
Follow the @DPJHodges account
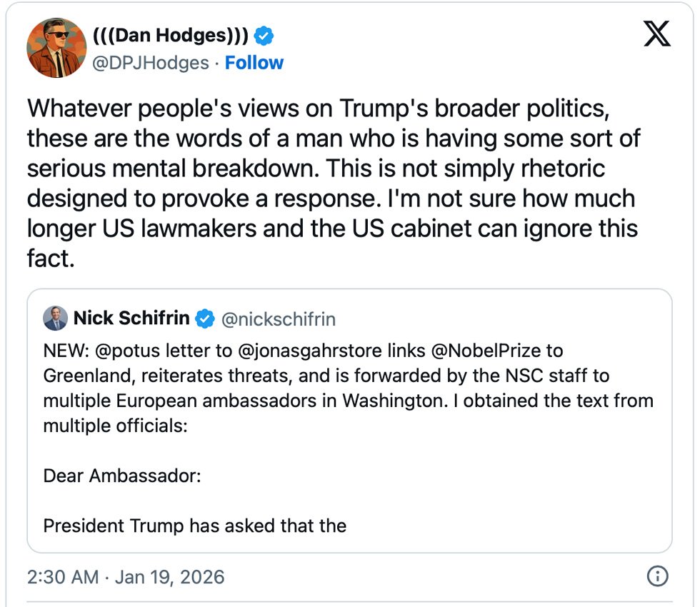pos(254,63)
